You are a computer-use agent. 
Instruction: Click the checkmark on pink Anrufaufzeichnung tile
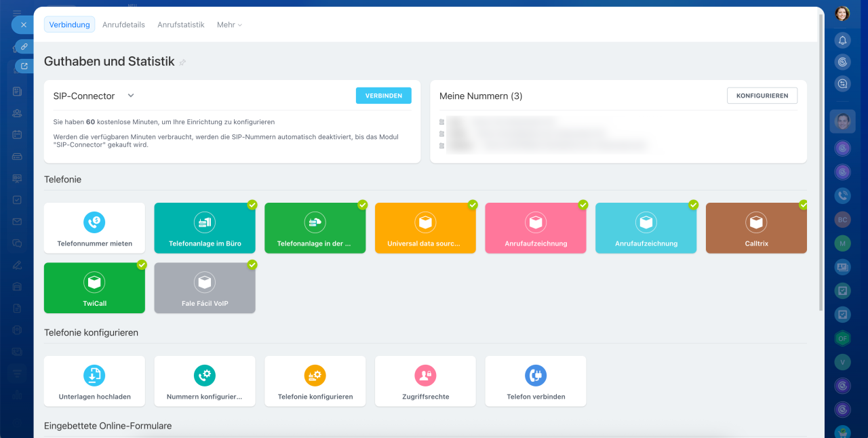[583, 205]
